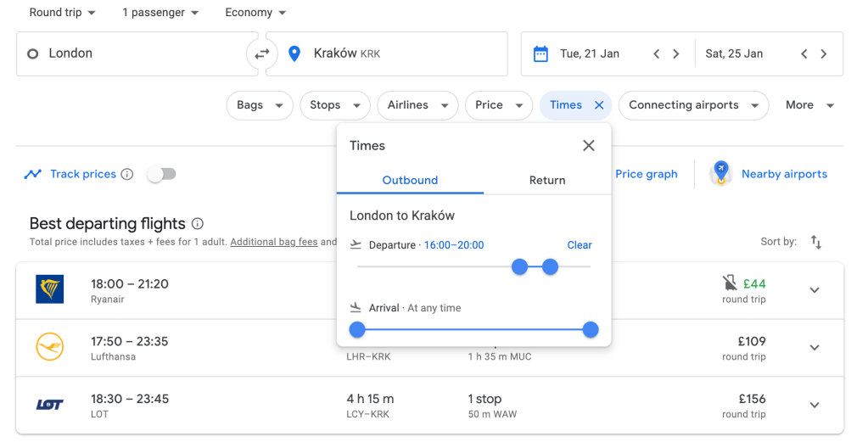
Task: Remove the Times filter using chip X
Action: pos(598,105)
